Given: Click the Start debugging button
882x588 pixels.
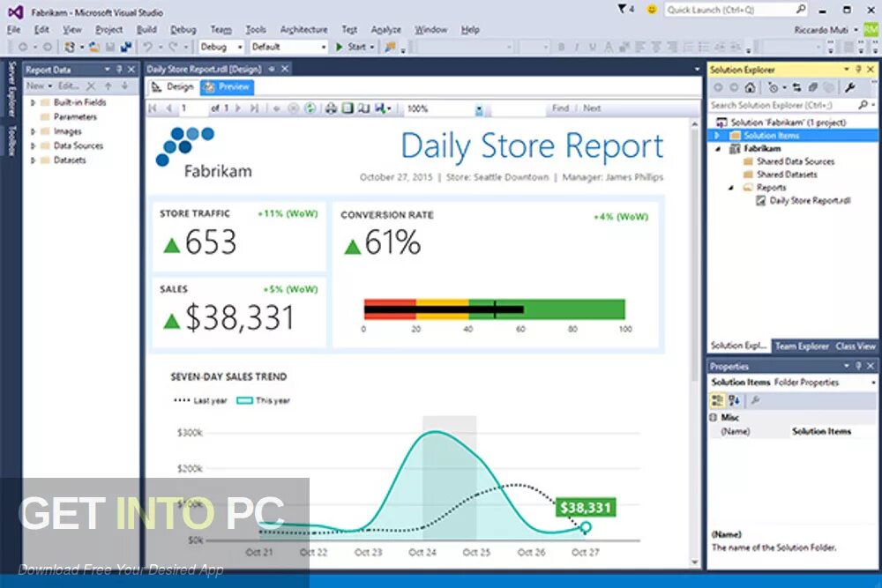Looking at the screenshot, I should tap(355, 48).
